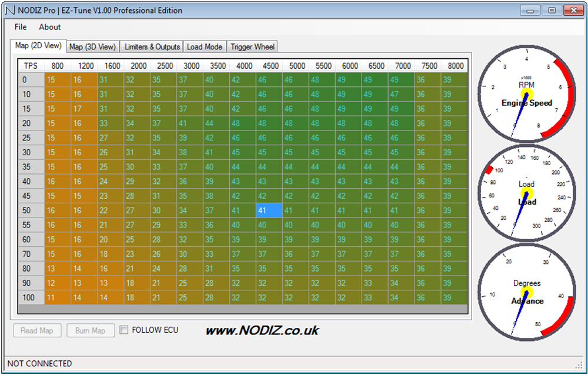Go to the Trigger Wheel tab
Viewport: 588px width, 375px height.
[252, 47]
